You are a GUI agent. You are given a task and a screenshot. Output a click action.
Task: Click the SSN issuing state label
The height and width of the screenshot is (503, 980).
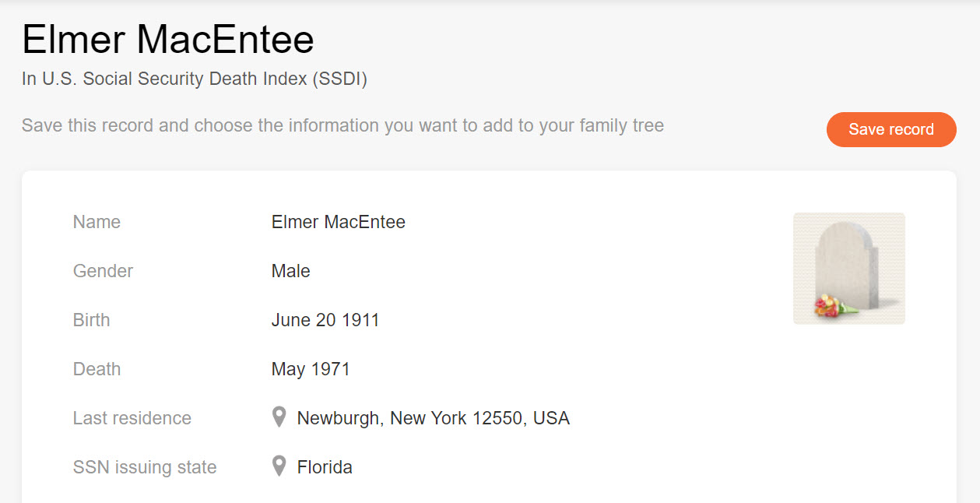click(145, 467)
